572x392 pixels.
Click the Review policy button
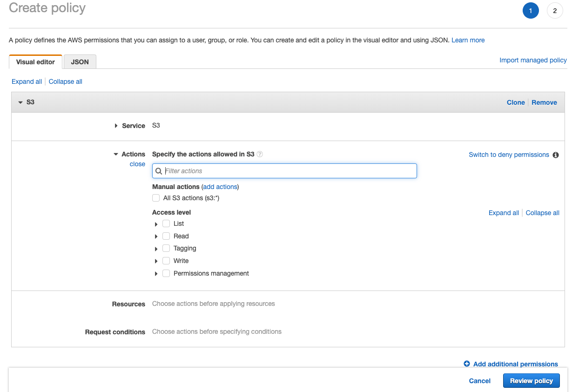coord(532,381)
